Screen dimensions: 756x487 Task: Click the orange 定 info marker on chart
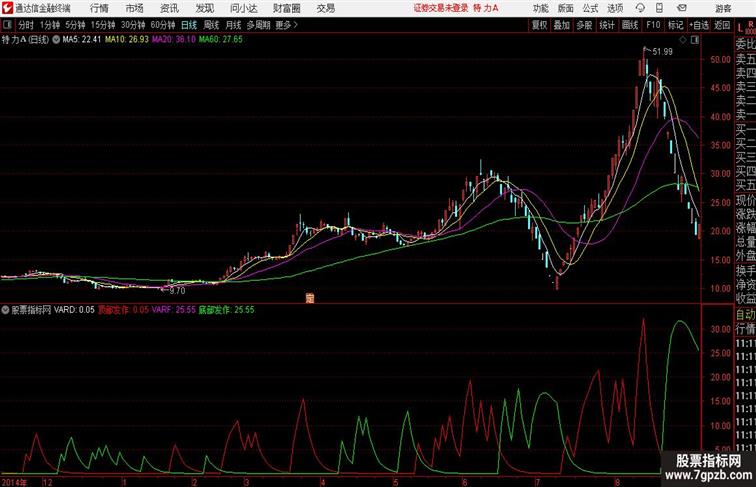click(310, 298)
